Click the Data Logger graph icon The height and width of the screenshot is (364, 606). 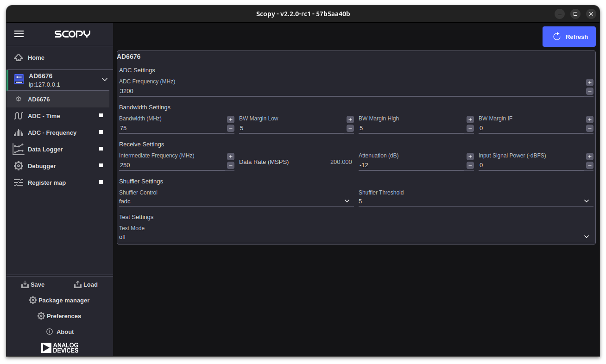point(19,149)
